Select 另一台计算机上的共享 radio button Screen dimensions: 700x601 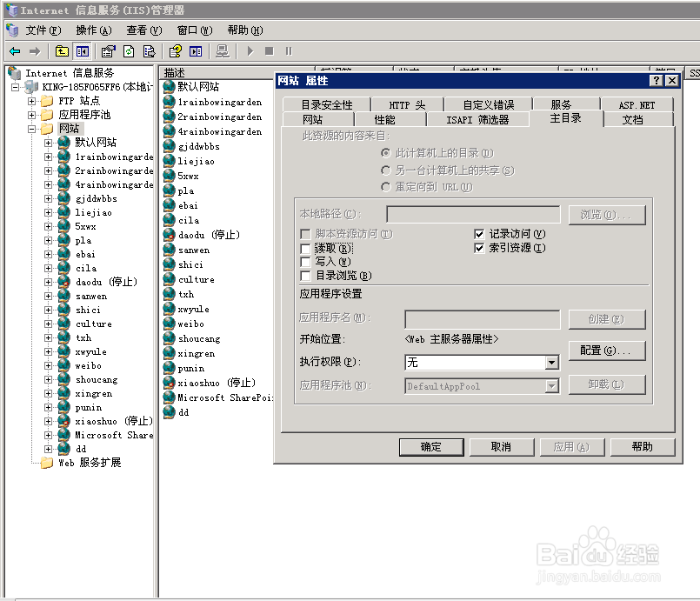click(386, 170)
